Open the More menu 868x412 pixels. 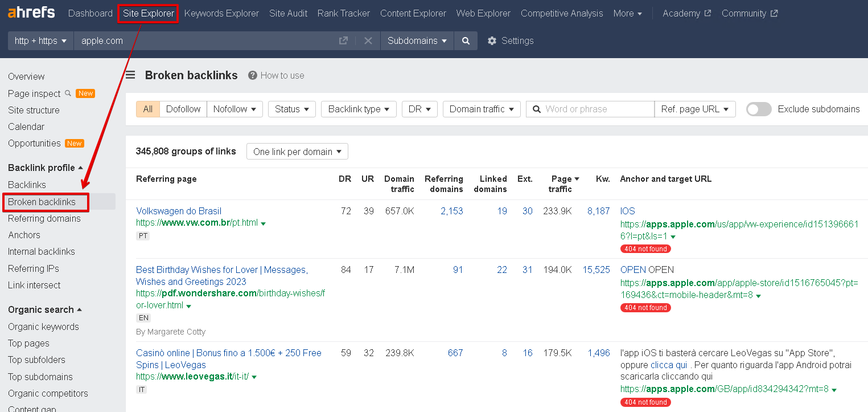click(627, 13)
